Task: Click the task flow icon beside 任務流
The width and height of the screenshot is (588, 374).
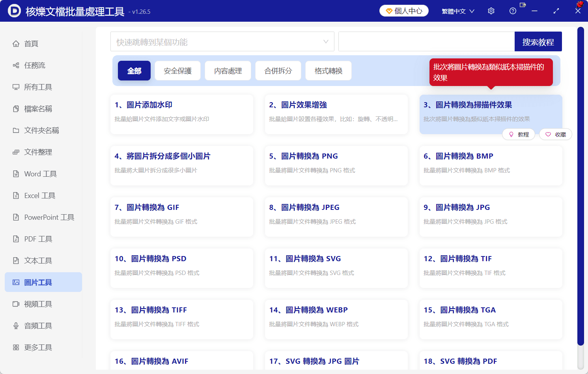Action: [x=16, y=65]
